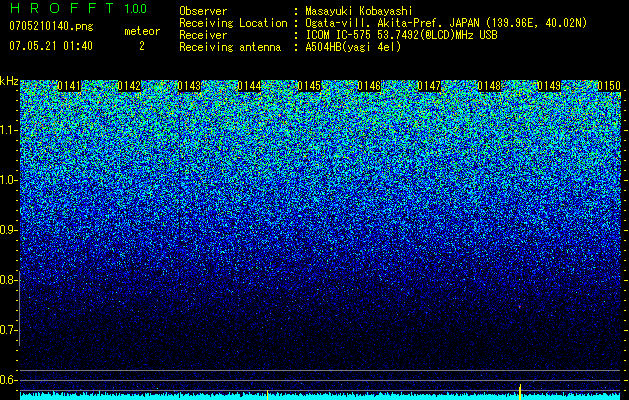Click the 0146 time marker
Viewport: 629px width, 400px height.
point(369,86)
